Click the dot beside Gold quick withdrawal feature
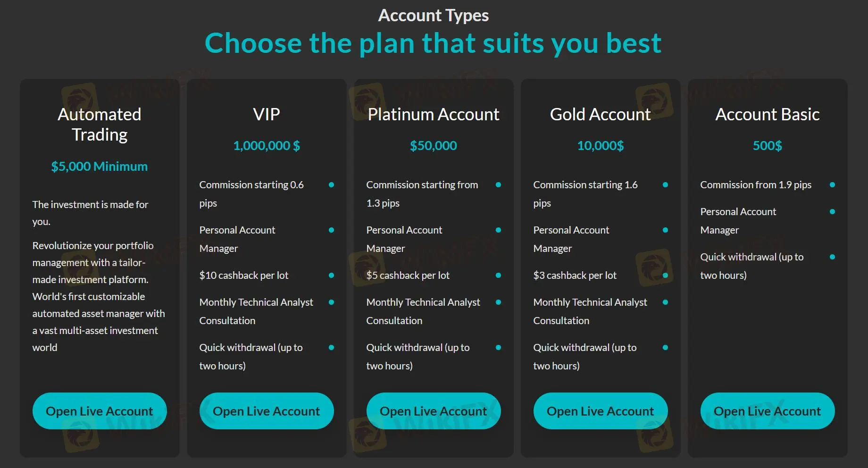This screenshot has height=468, width=868. pyautogui.click(x=666, y=348)
